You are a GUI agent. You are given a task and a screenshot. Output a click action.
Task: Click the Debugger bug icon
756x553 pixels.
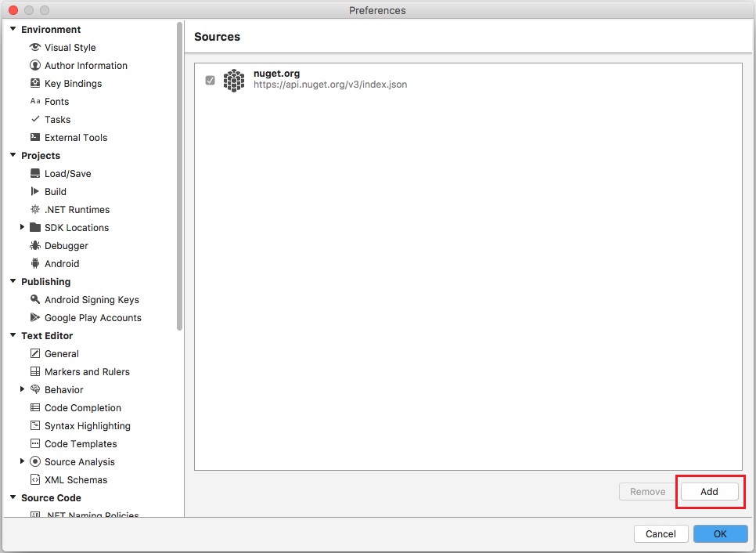click(x=34, y=246)
